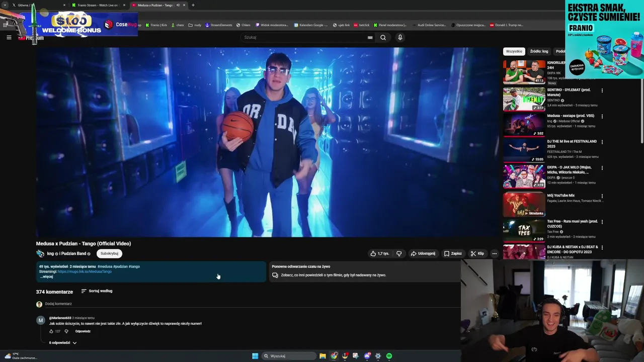Screen dimensions: 644x362
Task: Expand 6 odpowiedzi replies
Action: tap(62, 343)
